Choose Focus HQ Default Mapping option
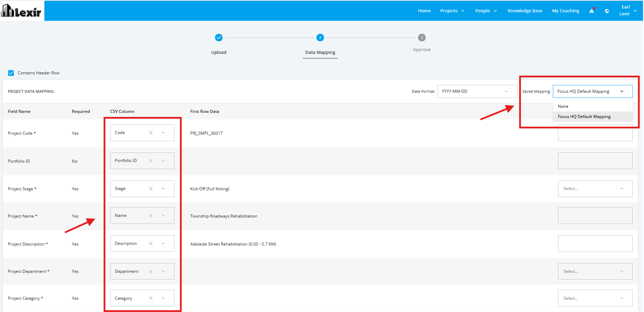Screen dimensions: 644x312 click(593, 117)
